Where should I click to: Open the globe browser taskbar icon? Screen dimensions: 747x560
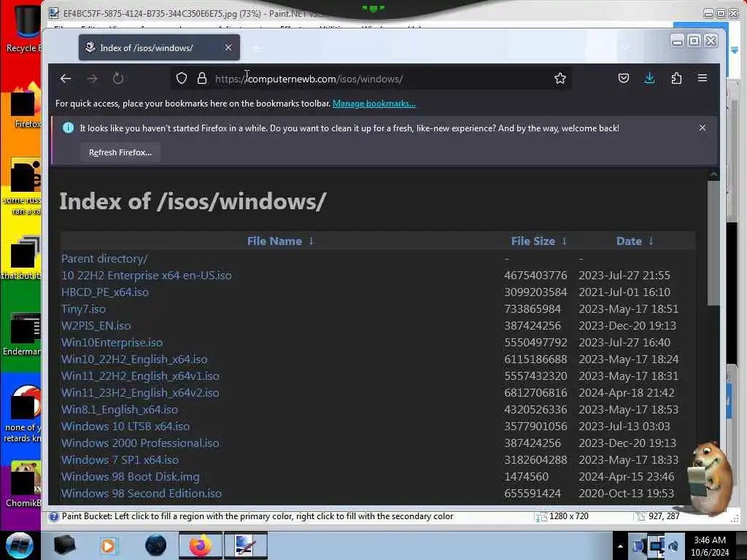point(156,545)
